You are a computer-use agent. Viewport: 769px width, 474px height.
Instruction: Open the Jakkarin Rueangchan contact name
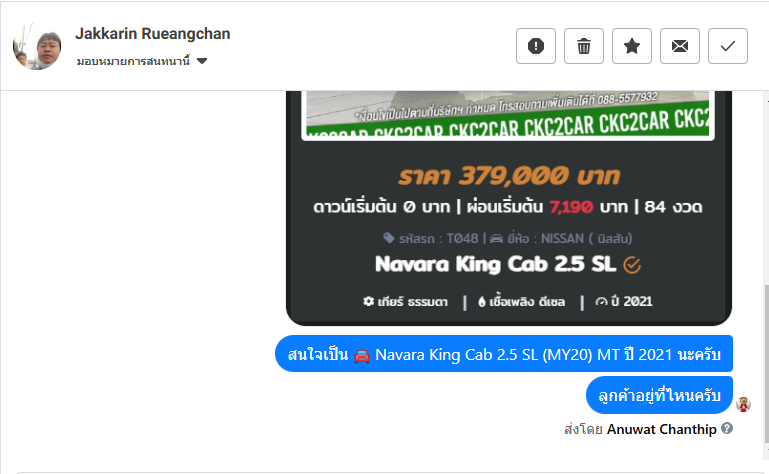[x=153, y=33]
